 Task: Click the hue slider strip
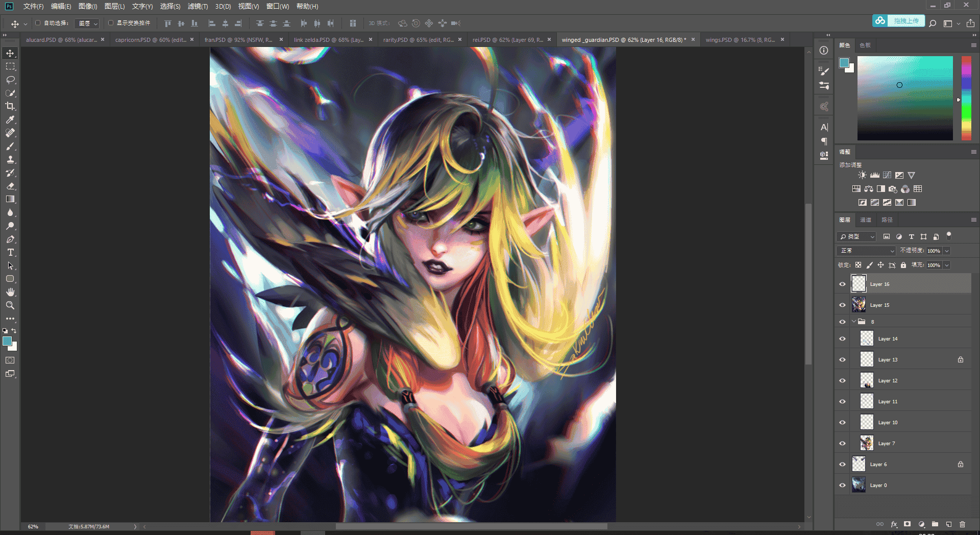[966, 98]
